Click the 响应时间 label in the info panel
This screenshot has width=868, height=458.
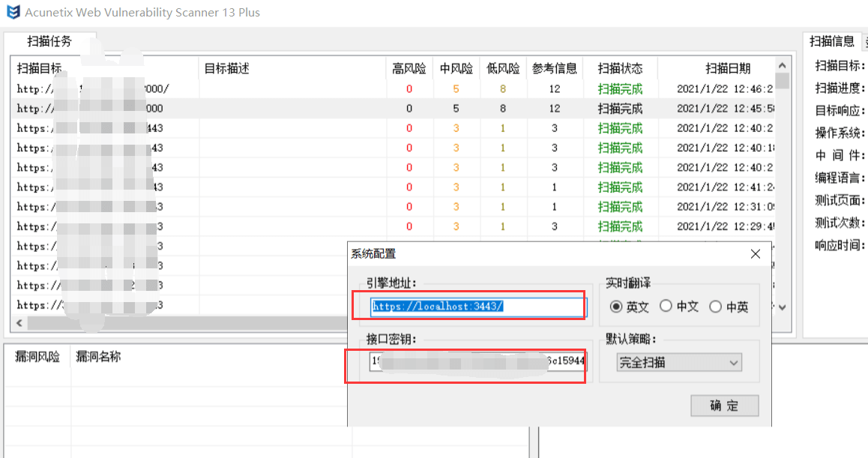(840, 245)
